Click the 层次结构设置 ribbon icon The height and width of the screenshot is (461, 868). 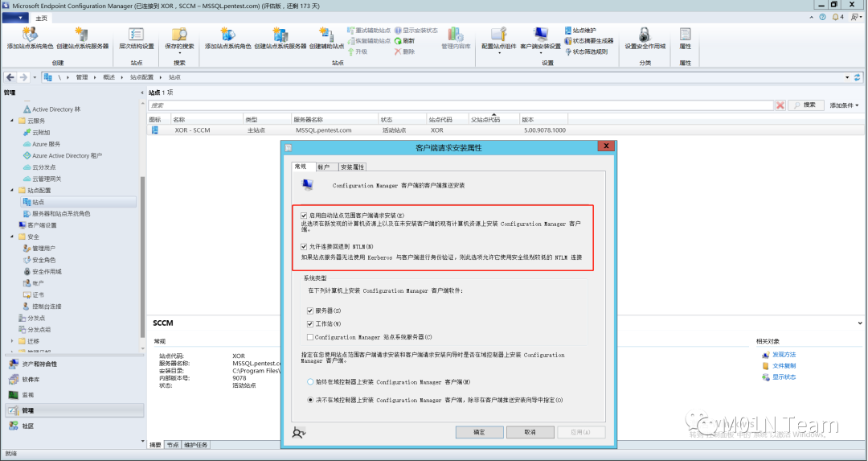[136, 35]
